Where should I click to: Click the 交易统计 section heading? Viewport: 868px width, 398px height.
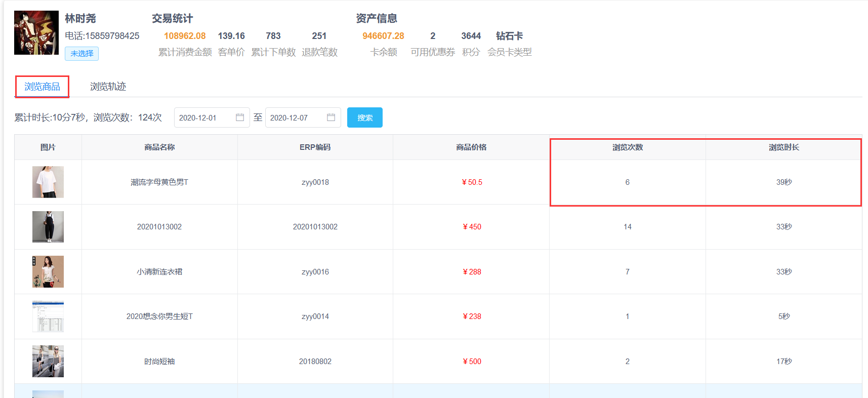click(172, 19)
